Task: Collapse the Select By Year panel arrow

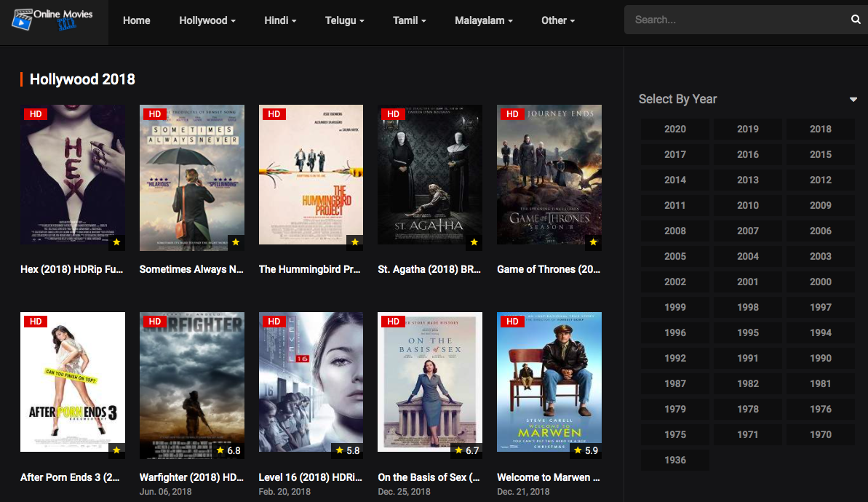Action: pyautogui.click(x=853, y=100)
